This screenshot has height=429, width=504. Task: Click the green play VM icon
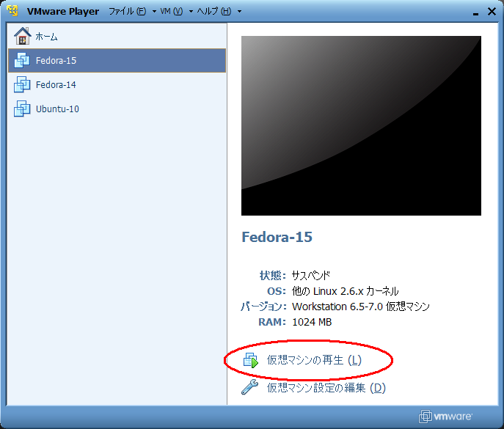pos(251,360)
